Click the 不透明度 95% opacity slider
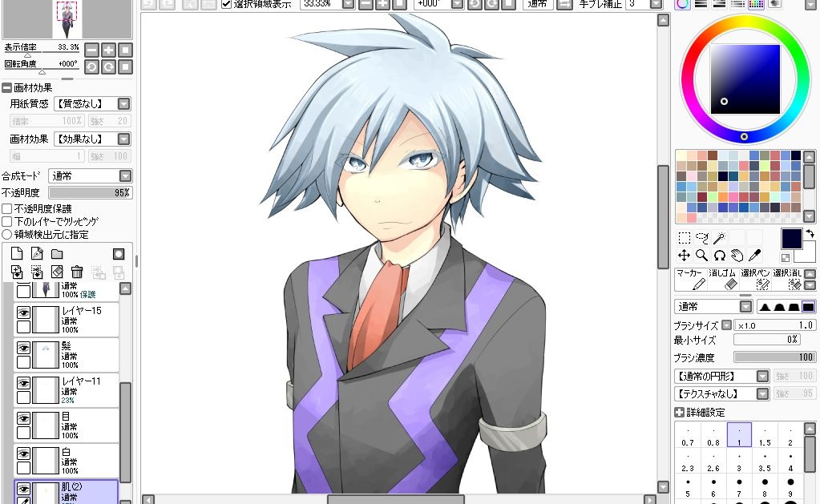 (x=90, y=193)
